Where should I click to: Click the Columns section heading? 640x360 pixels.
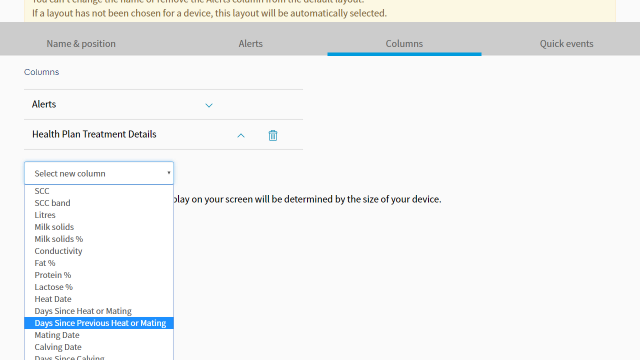42,72
